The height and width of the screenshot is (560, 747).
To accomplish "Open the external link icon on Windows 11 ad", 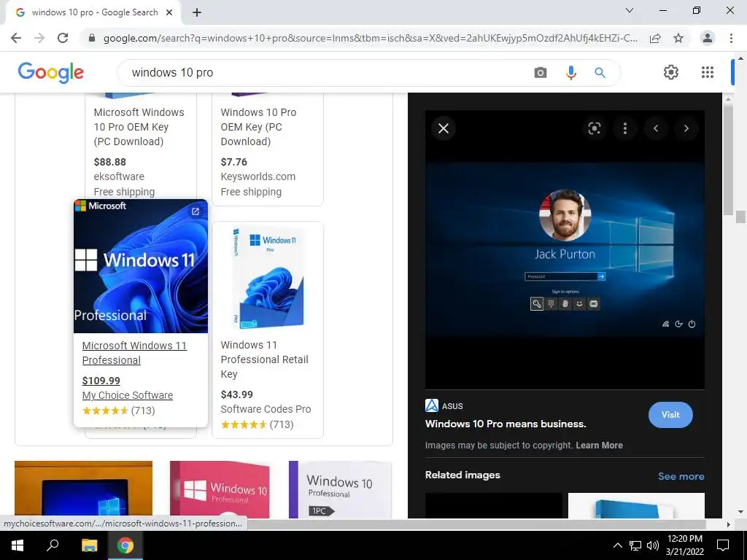I will pos(196,211).
